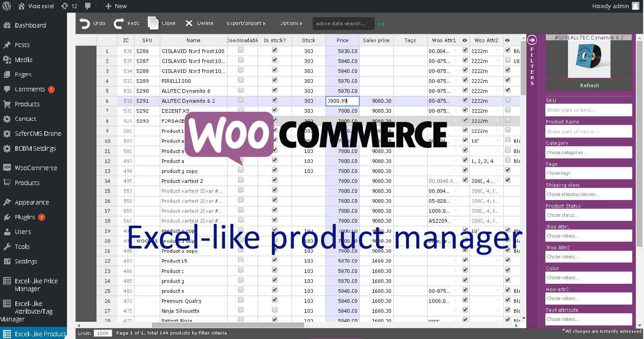Screen dimensions: 644x339
Task: Click the WordPress logo in admin bar
Action: (7, 6)
